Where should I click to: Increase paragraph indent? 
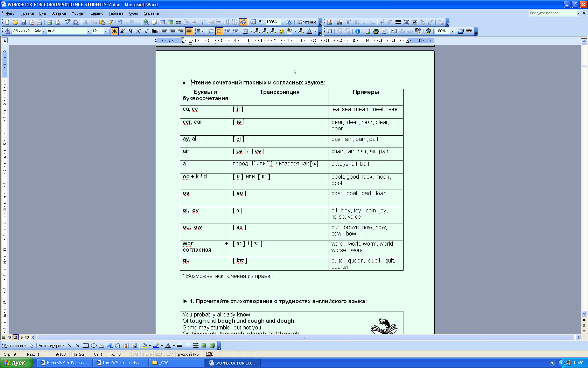(x=235, y=31)
